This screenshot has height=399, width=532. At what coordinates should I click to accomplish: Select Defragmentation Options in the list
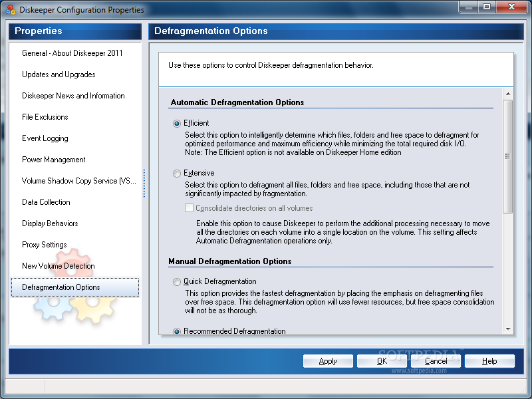[x=75, y=287]
